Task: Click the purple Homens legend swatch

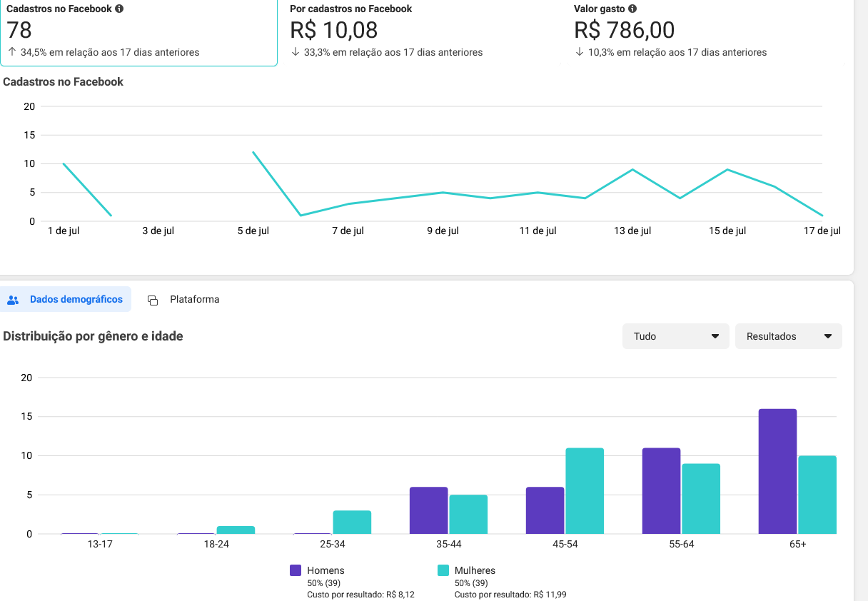Action: pos(296,570)
